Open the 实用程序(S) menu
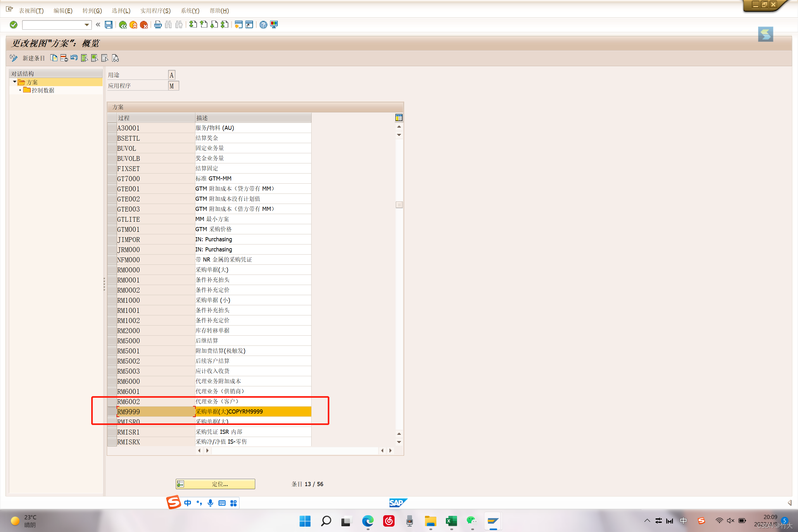Screen dimensions: 798x532 [x=155, y=10]
